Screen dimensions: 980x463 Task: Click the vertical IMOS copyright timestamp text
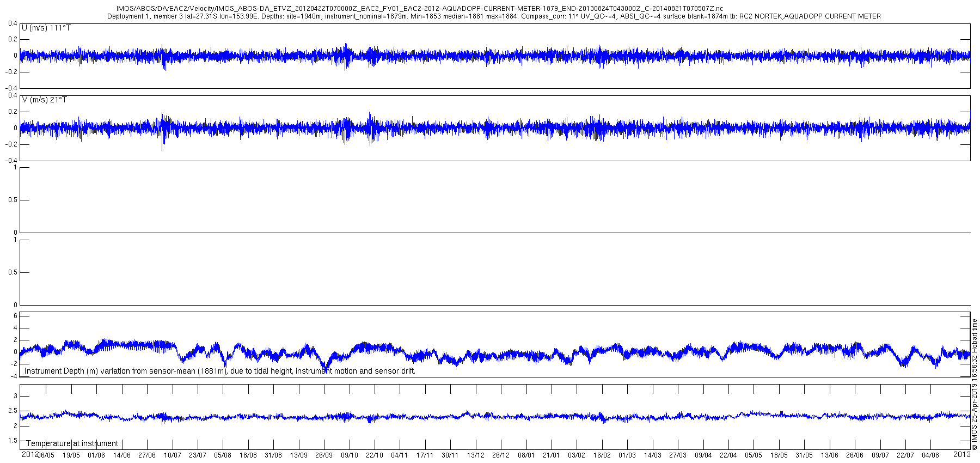click(975, 384)
